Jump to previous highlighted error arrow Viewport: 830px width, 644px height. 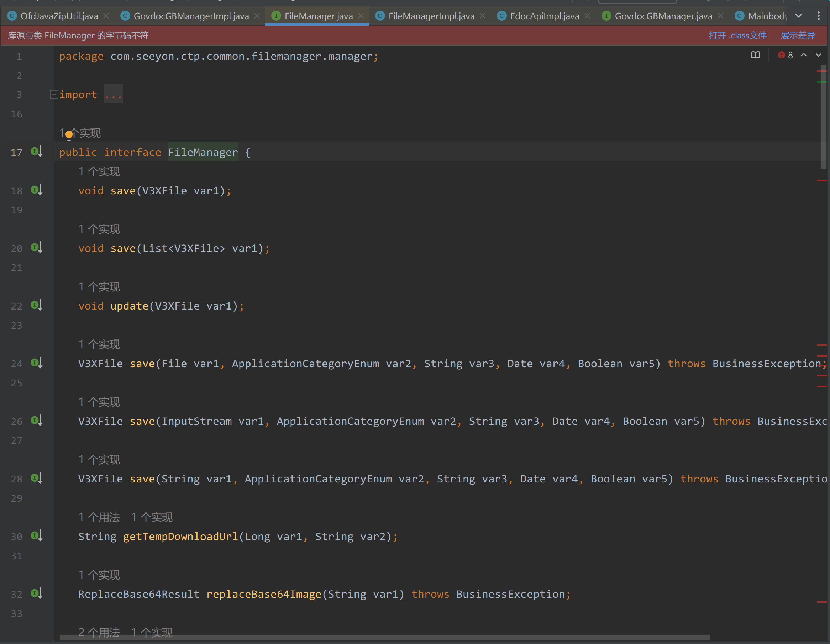pyautogui.click(x=803, y=55)
